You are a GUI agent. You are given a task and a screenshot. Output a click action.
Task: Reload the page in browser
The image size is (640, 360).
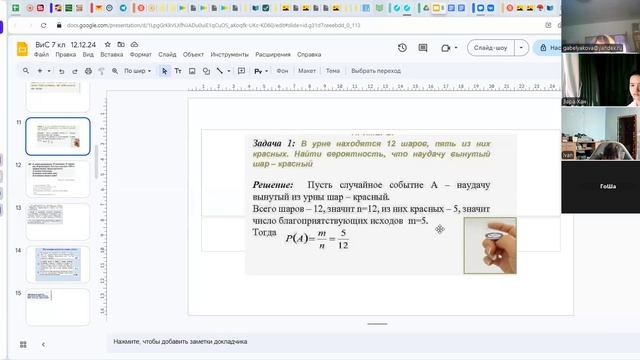(44, 25)
